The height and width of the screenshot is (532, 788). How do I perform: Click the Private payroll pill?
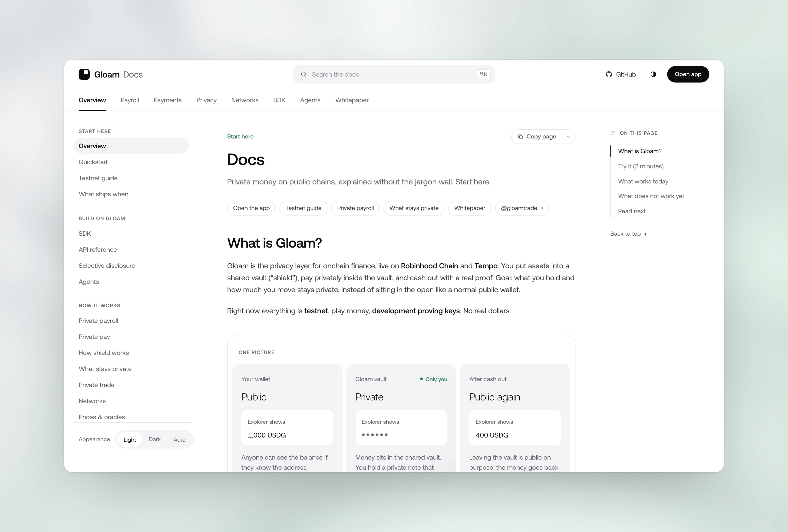355,208
